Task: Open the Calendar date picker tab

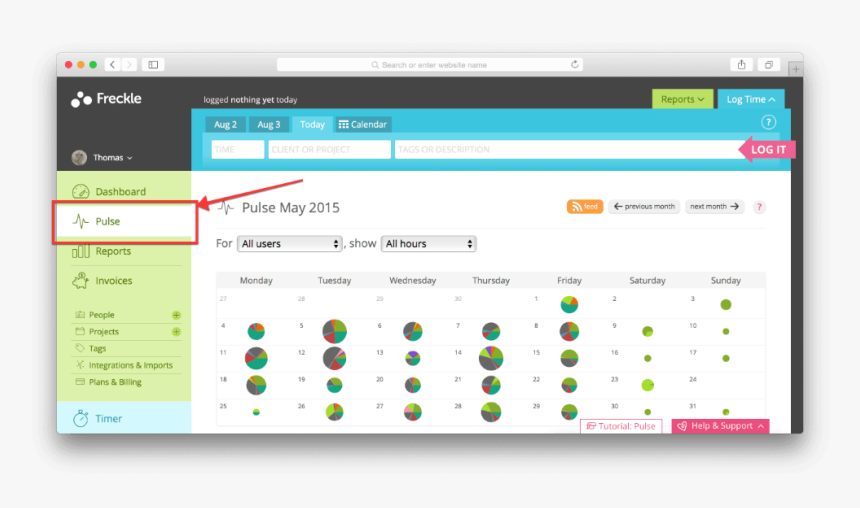Action: 363,125
